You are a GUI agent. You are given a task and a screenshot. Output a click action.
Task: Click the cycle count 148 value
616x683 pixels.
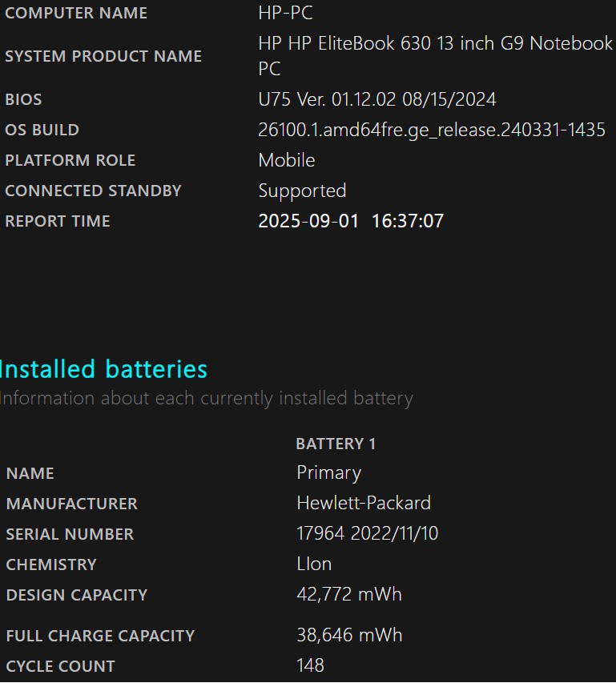click(x=310, y=665)
